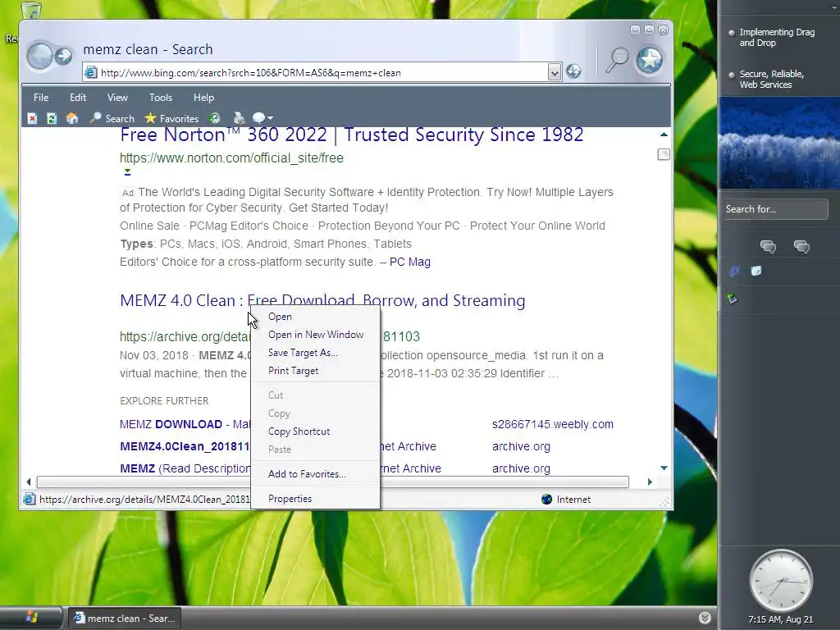The image size is (840, 630).
Task: Click the vertical scrollbar down arrow
Action: click(x=664, y=468)
